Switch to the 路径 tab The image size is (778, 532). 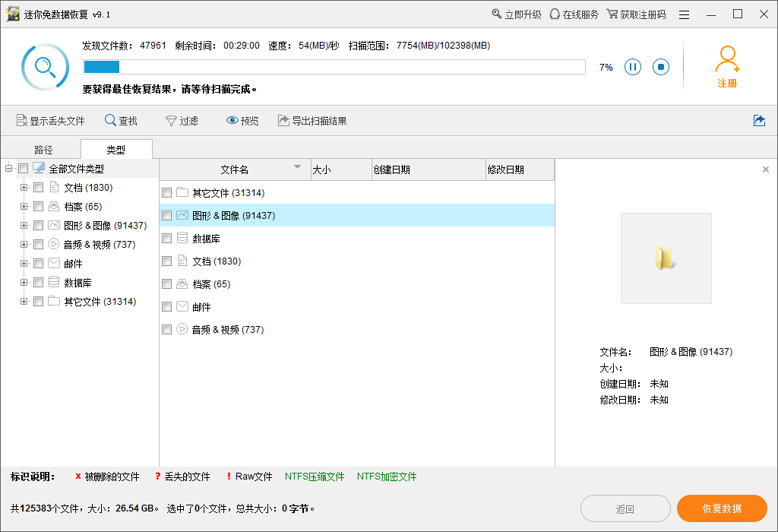click(43, 150)
